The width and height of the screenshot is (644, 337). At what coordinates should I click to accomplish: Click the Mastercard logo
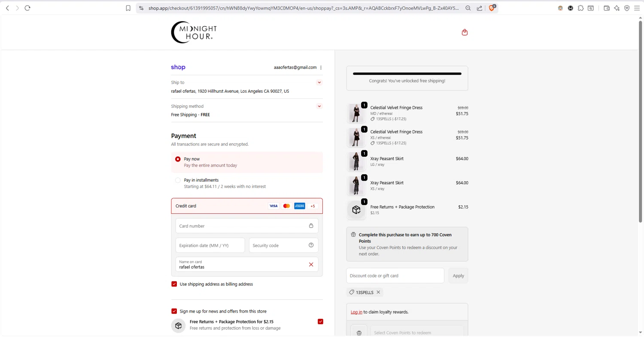pyautogui.click(x=286, y=206)
